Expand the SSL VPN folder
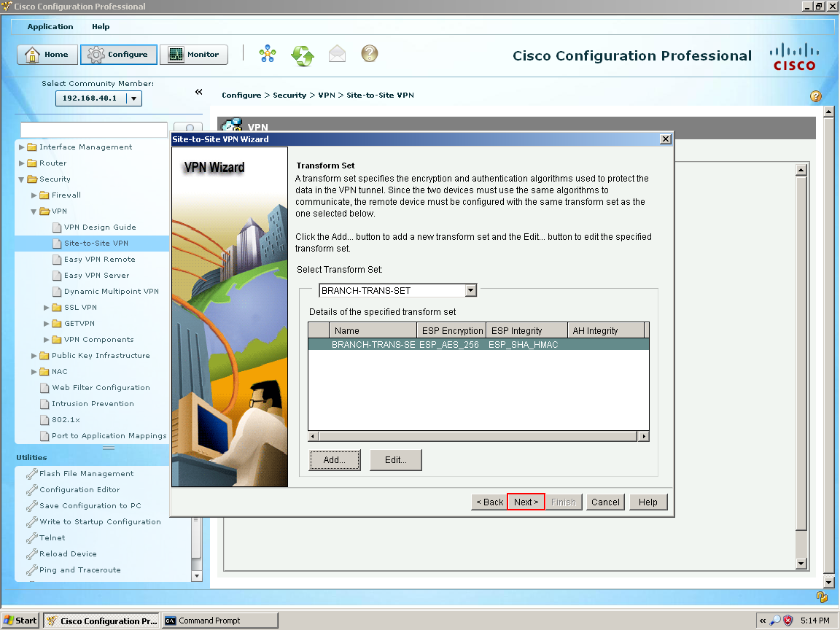 coord(46,308)
